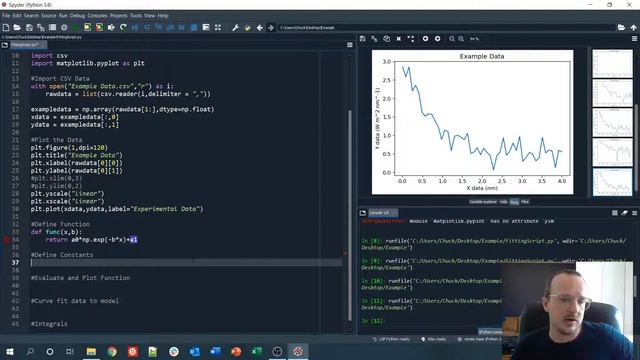Screen dimensions: 640x360
Task: Open the Run menu
Action: pyautogui.click(x=63, y=16)
